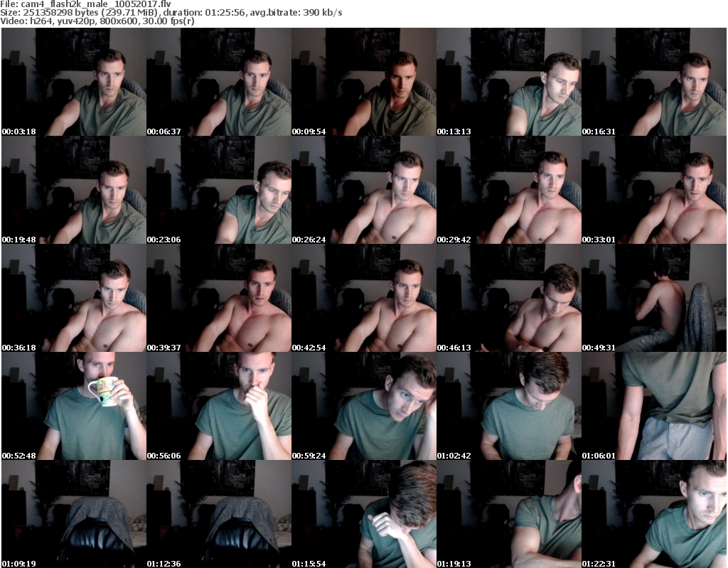The height and width of the screenshot is (568, 728).
Task: Open the frame stamped 00:16:31
Action: 654,82
